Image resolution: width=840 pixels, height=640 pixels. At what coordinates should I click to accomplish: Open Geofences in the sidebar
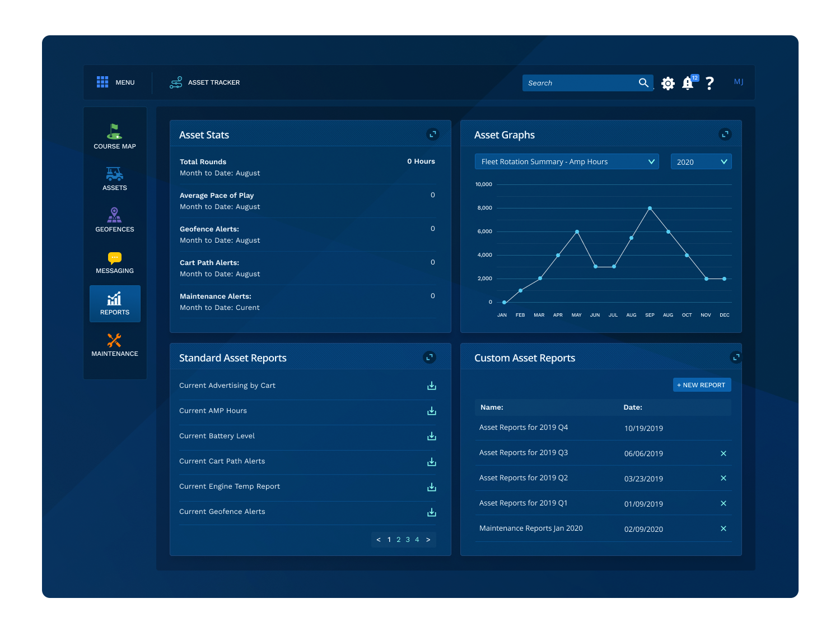[115, 220]
